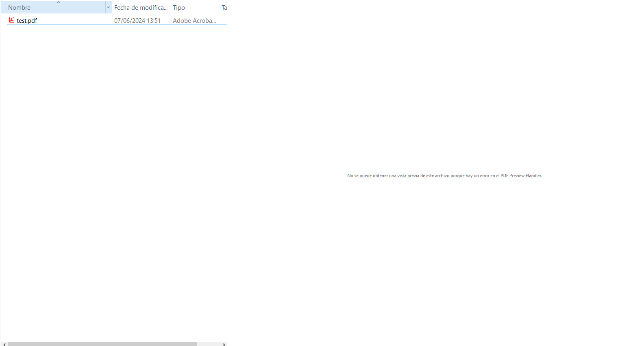Click the PDF icon of test.pdf
The image size is (644, 346).
point(12,20)
